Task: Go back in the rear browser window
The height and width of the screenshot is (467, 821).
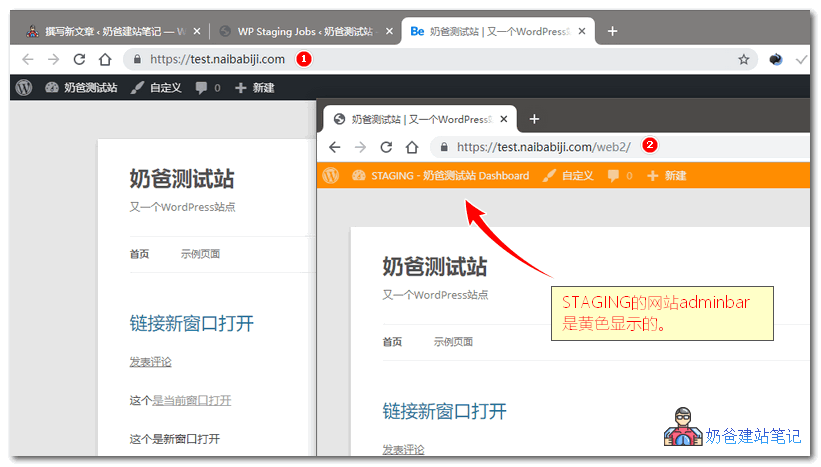Action: (28, 60)
